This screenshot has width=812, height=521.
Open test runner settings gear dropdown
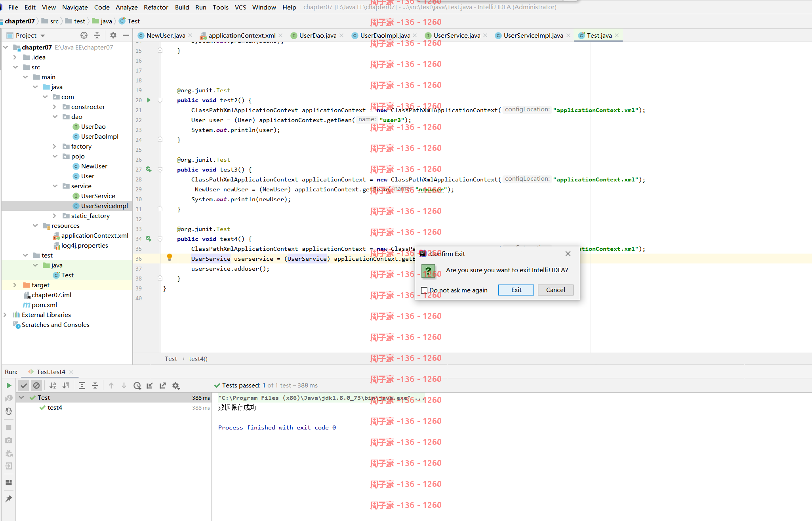click(176, 386)
